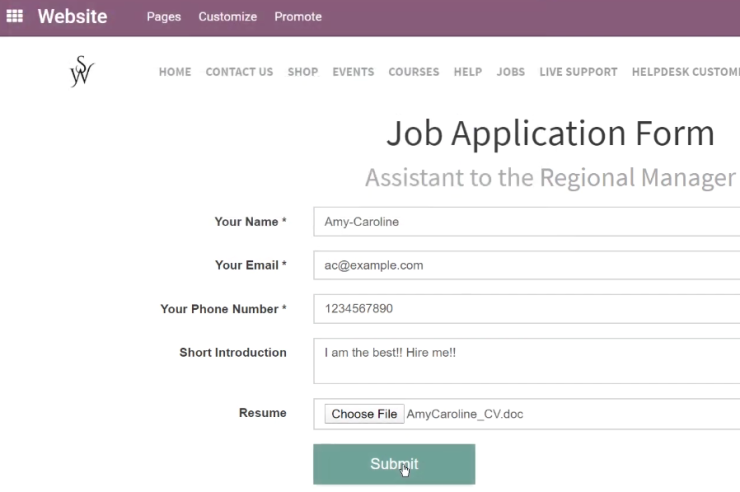Viewport: 740px width, 492px height.
Task: Click the Choose File button
Action: point(364,414)
